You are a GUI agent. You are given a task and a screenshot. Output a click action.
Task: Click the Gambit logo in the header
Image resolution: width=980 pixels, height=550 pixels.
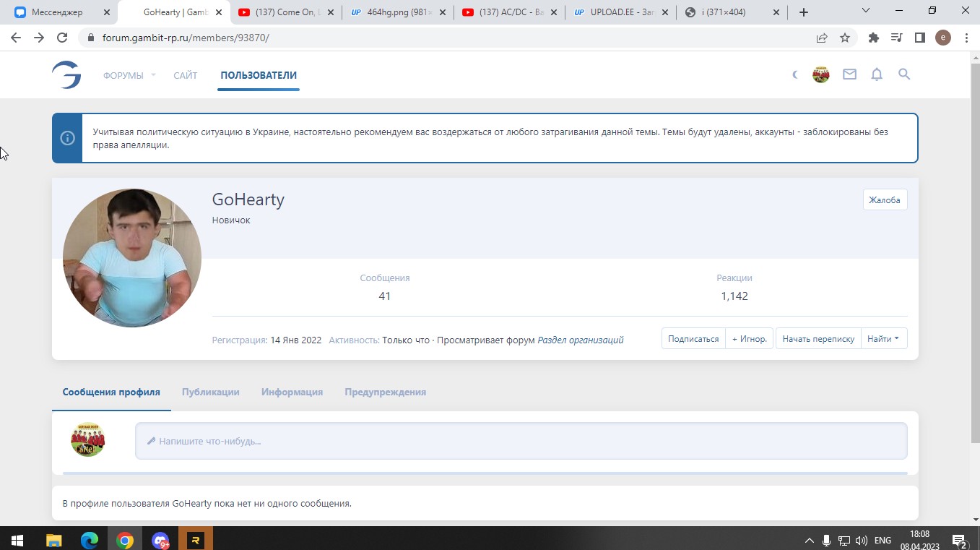[66, 75]
